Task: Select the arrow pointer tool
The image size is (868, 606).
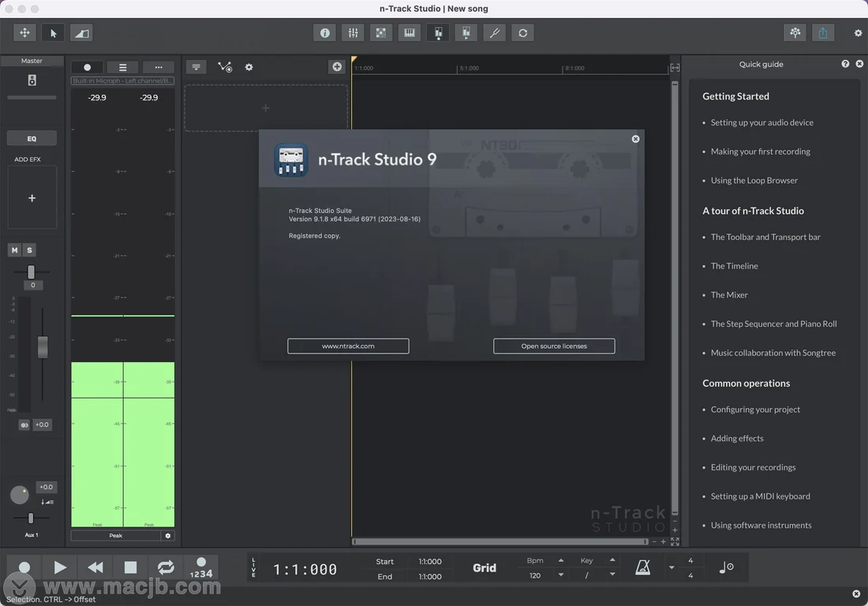Action: click(53, 33)
